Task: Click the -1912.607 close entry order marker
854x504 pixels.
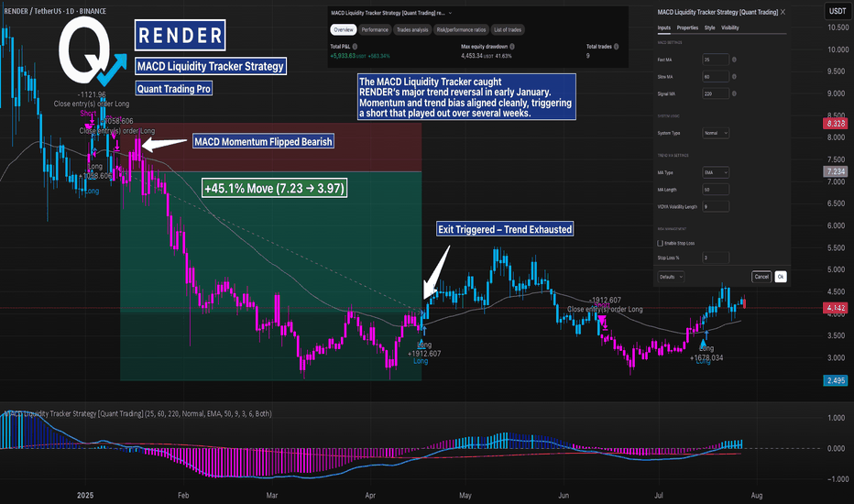Action: click(605, 304)
